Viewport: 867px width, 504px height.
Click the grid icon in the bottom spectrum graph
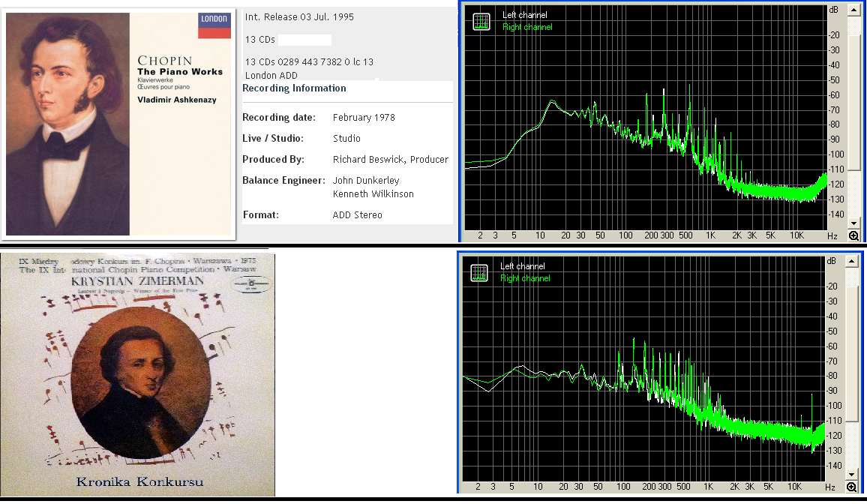coord(479,272)
